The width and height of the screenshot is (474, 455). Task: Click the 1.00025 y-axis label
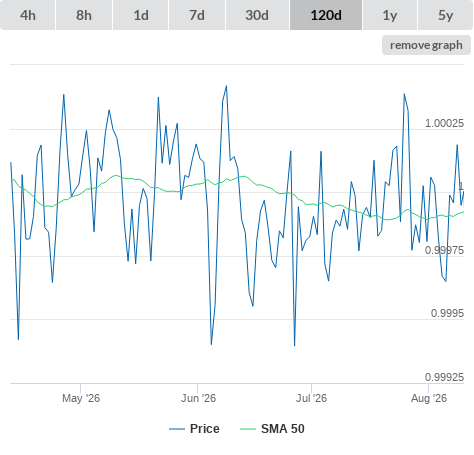pyautogui.click(x=444, y=123)
